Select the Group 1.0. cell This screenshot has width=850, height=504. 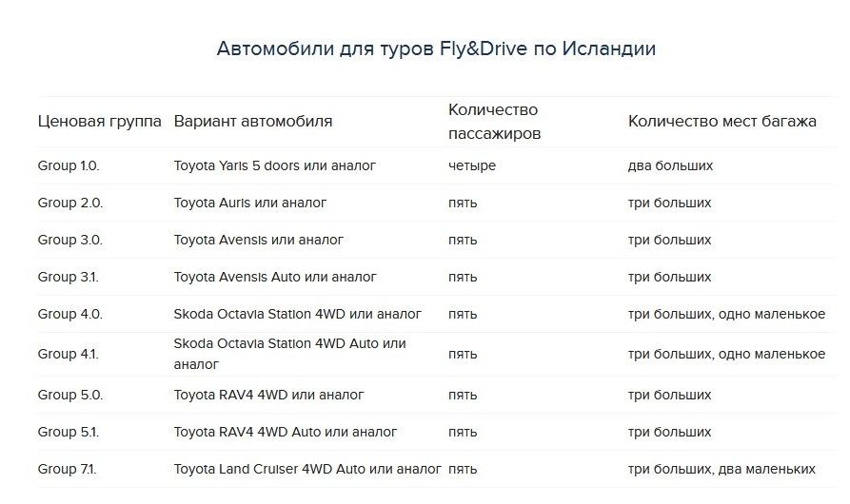pyautogui.click(x=69, y=165)
